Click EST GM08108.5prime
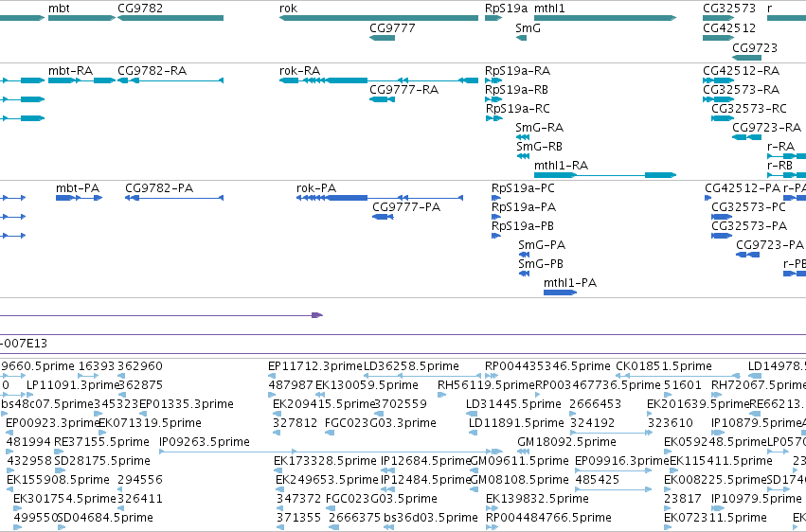The width and height of the screenshot is (806, 532). click(519, 480)
